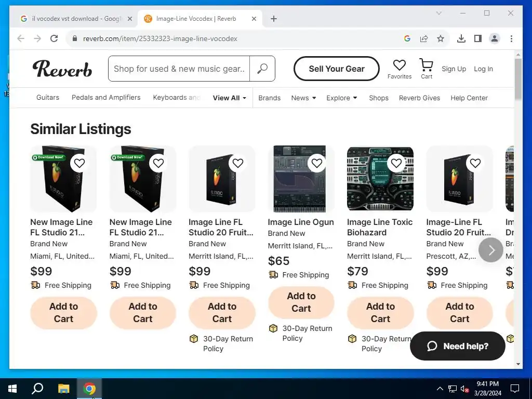The width and height of the screenshot is (532, 399).
Task: Favorite the first New Image Line FL Studio 21 listing
Action: pyautogui.click(x=79, y=163)
